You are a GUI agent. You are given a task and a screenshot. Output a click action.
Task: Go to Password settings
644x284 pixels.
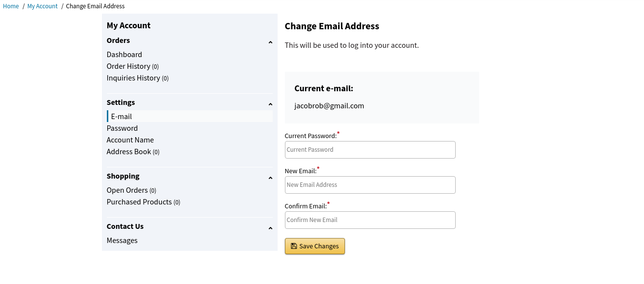[x=122, y=128]
